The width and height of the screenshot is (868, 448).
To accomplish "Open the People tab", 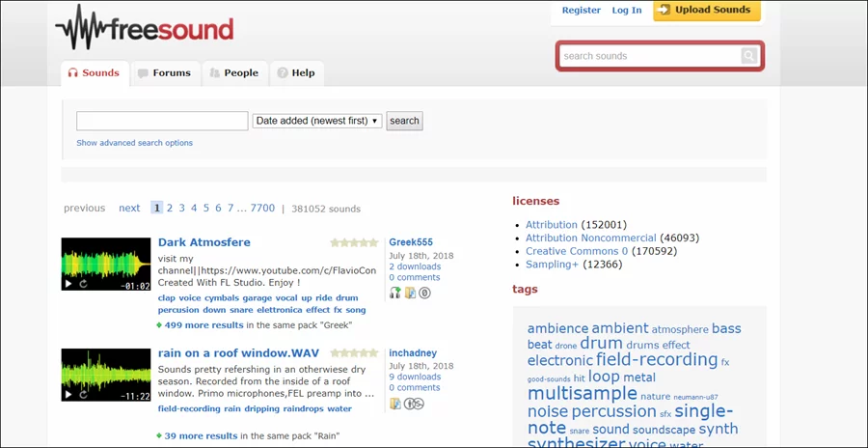I will coord(233,72).
